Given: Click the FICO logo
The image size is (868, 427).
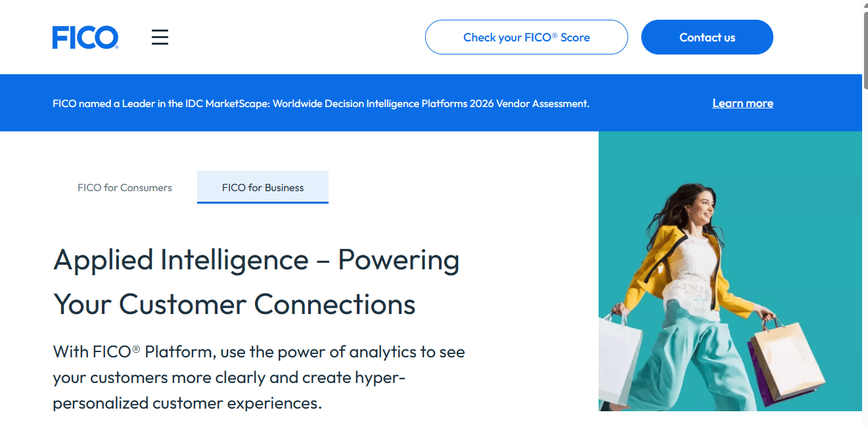Looking at the screenshot, I should pos(85,37).
